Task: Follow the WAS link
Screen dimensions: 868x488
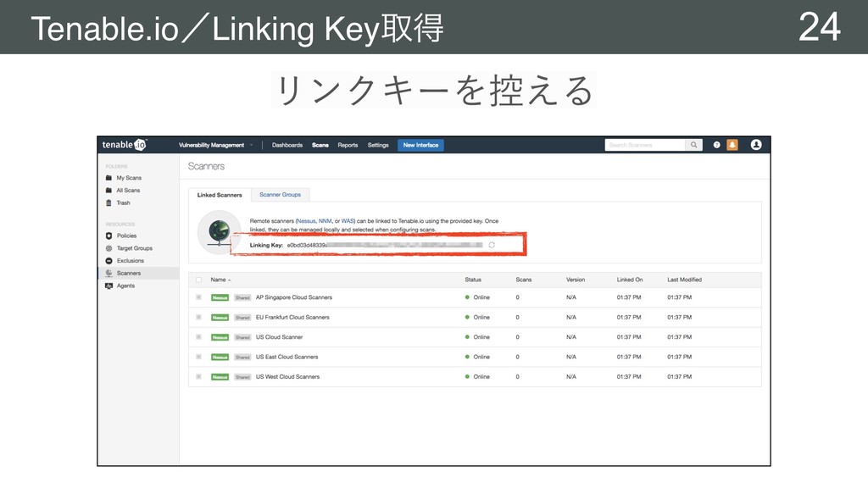Action: coord(347,221)
